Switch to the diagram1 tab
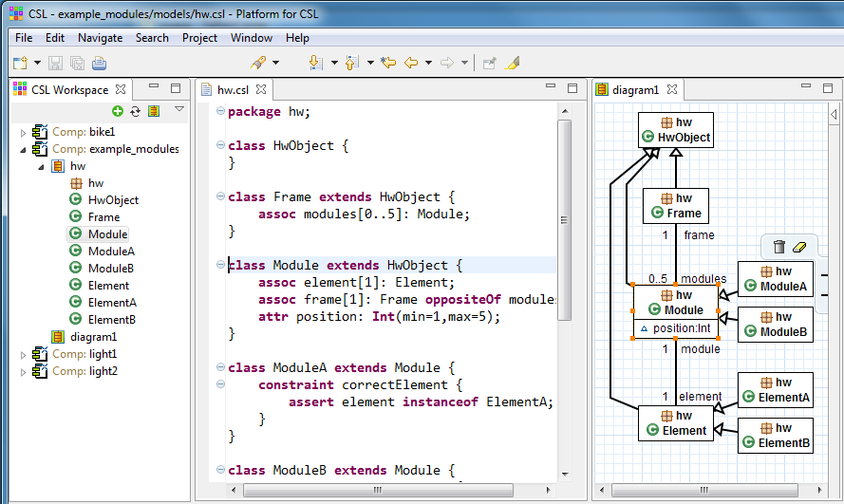Image resolution: width=844 pixels, height=504 pixels. pyautogui.click(x=634, y=90)
